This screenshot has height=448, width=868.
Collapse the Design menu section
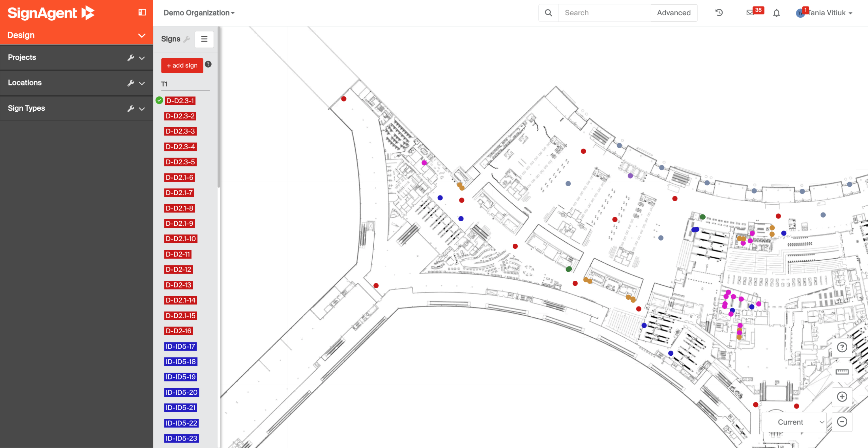(142, 35)
